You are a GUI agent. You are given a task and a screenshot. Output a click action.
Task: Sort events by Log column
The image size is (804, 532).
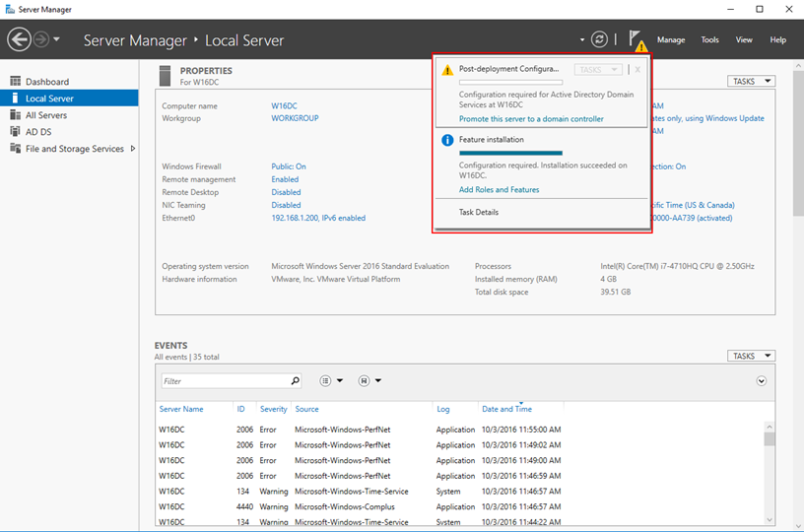point(443,409)
